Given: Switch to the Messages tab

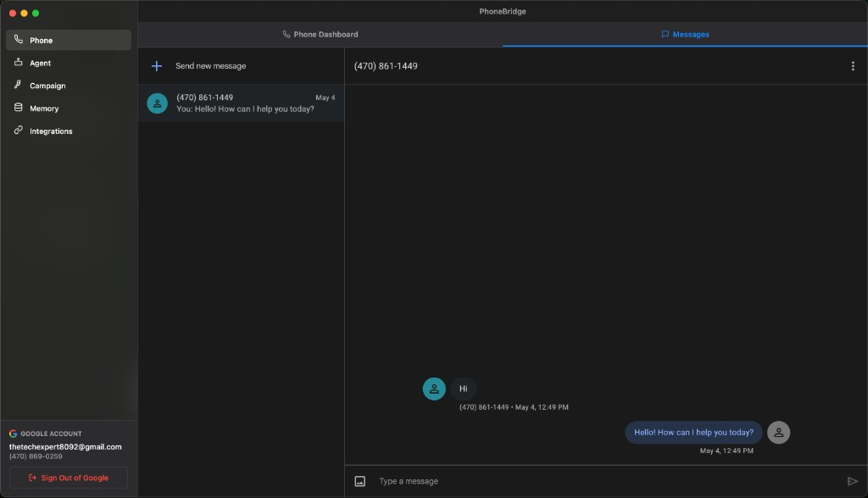Looking at the screenshot, I should click(685, 34).
